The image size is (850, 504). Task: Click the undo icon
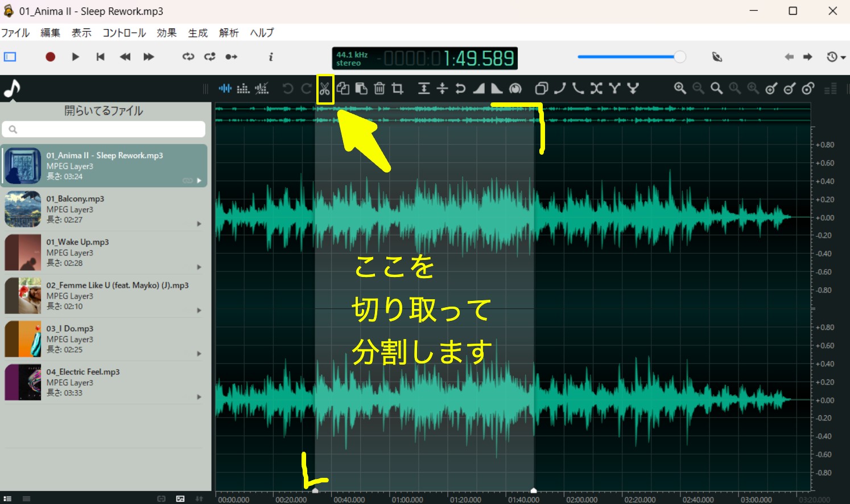(288, 88)
